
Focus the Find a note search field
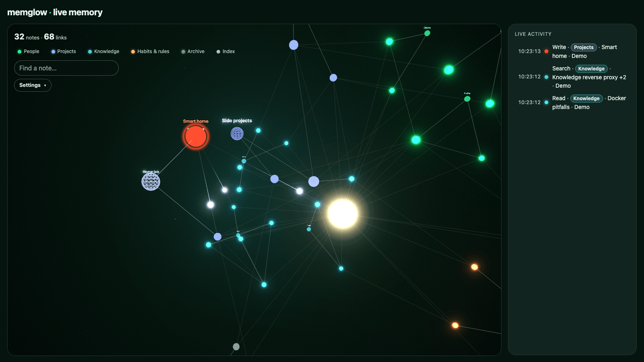(66, 68)
